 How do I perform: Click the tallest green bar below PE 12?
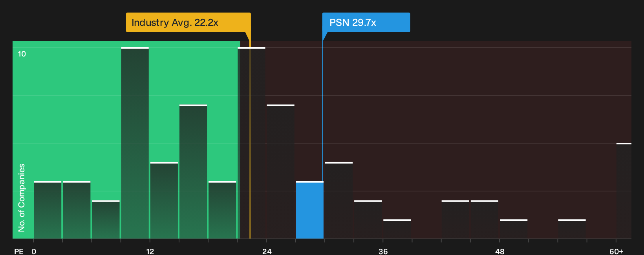click(x=135, y=143)
